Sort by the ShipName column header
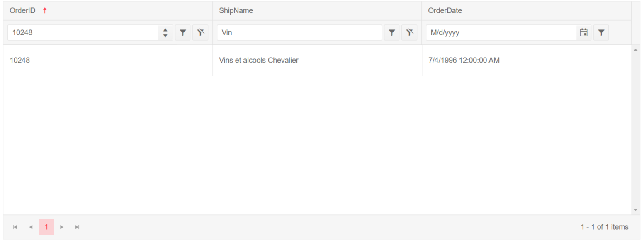The image size is (644, 243). (236, 11)
